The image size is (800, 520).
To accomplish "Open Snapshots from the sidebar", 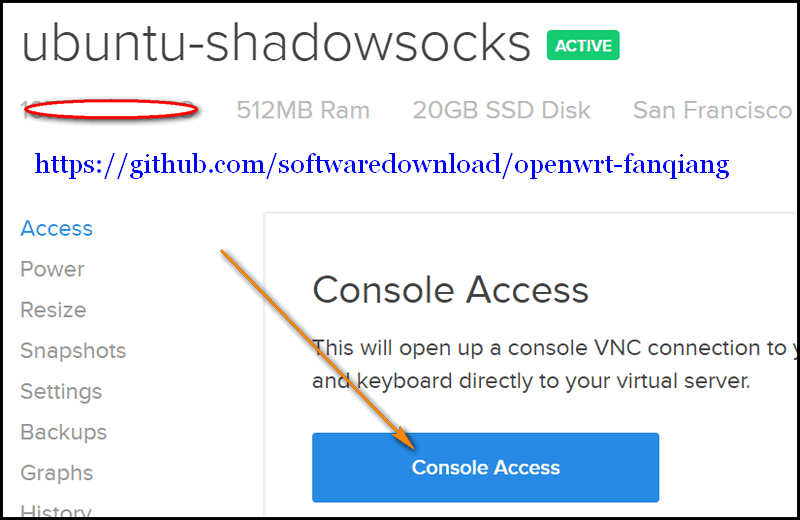I will click(x=73, y=351).
